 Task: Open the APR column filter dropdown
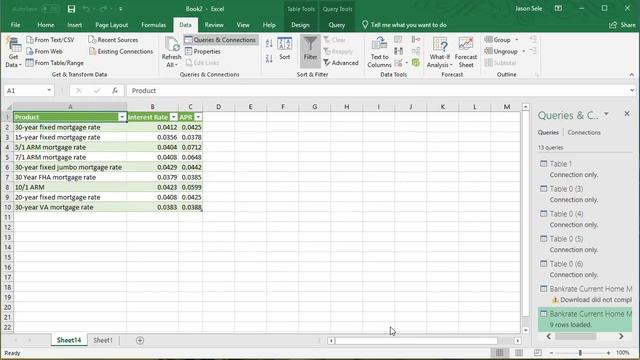pyautogui.click(x=198, y=117)
